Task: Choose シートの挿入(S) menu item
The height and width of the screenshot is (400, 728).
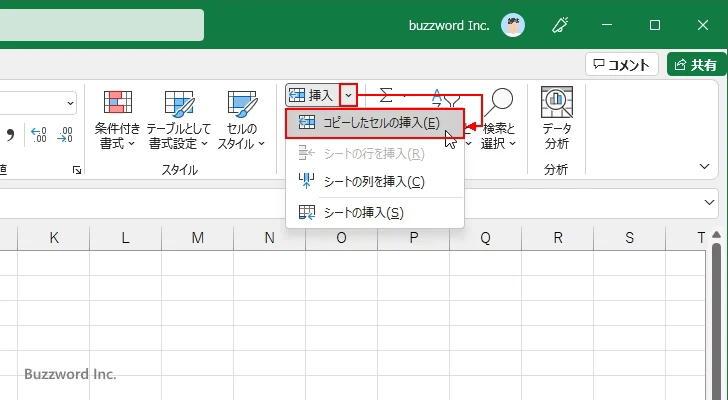Action: (x=375, y=213)
